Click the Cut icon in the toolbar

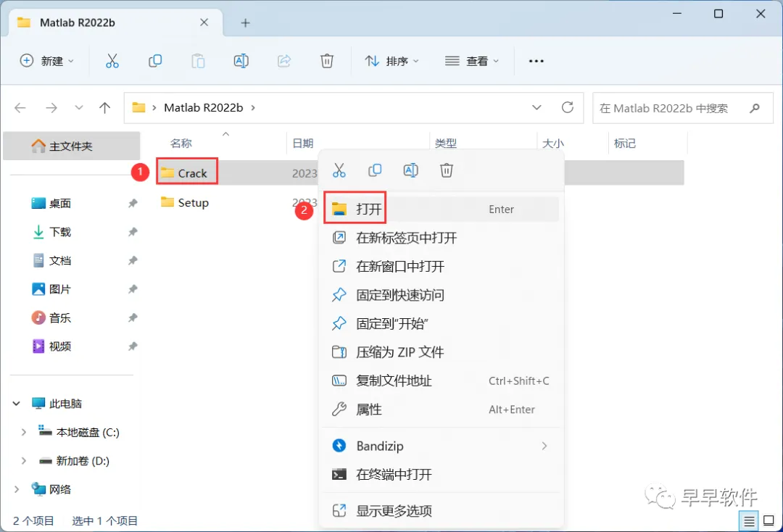click(112, 61)
